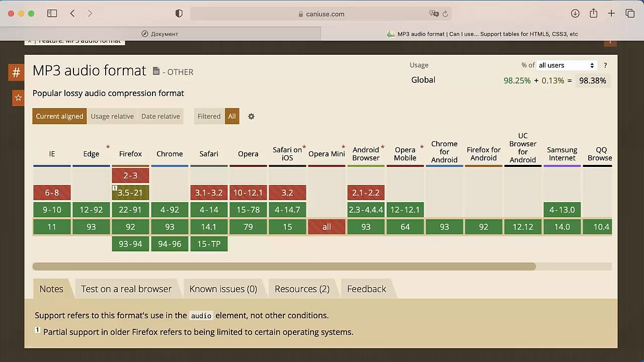
Task: Switch to the Документ tab
Action: tap(160, 34)
